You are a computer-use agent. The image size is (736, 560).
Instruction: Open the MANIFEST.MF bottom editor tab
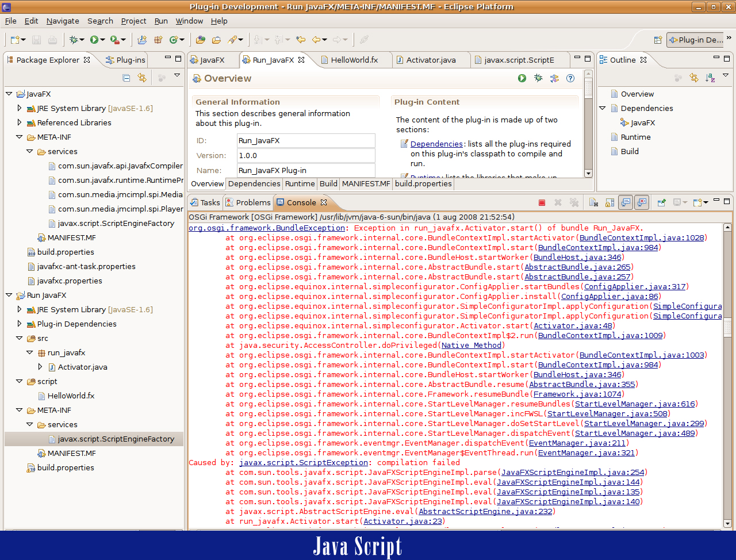pyautogui.click(x=366, y=184)
